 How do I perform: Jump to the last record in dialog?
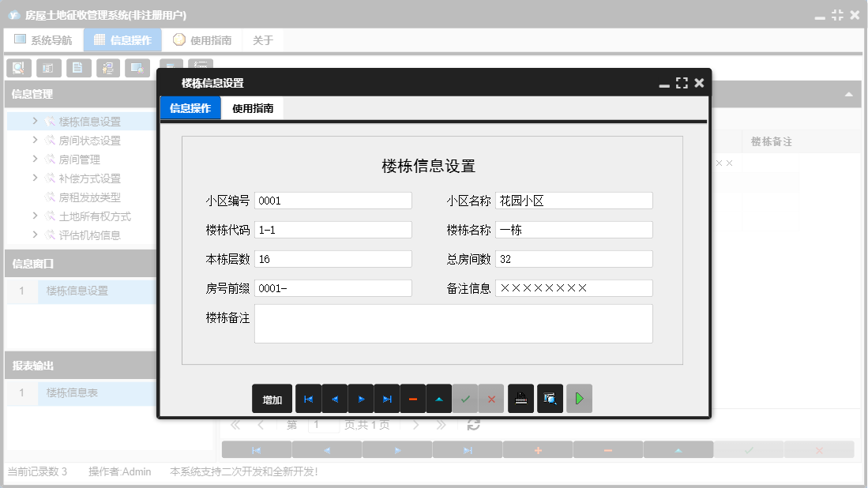pos(386,400)
